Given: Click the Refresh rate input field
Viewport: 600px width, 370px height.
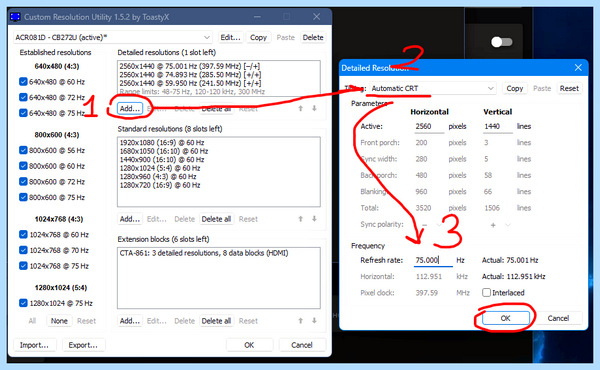Looking at the screenshot, I should (x=433, y=260).
